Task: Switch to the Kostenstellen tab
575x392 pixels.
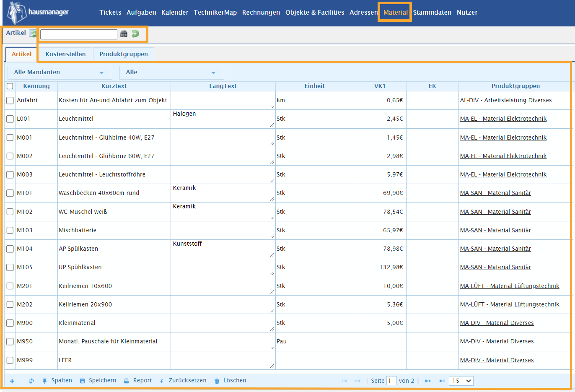Action: pos(65,54)
